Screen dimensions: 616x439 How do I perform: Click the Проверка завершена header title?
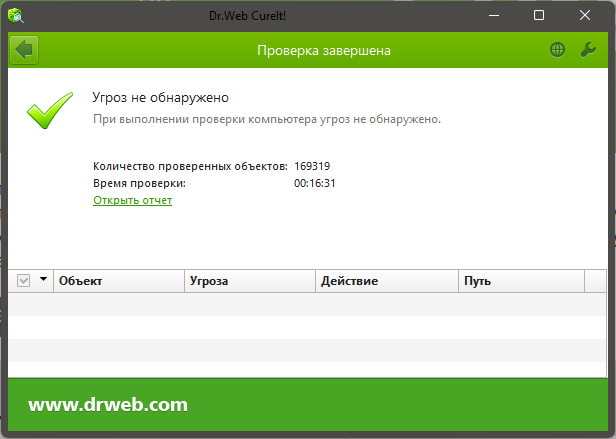point(324,49)
